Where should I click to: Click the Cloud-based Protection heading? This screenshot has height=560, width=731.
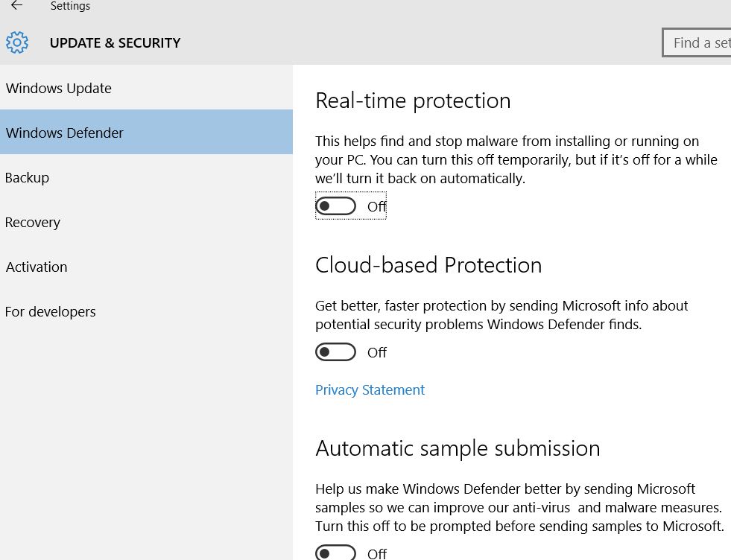[428, 265]
